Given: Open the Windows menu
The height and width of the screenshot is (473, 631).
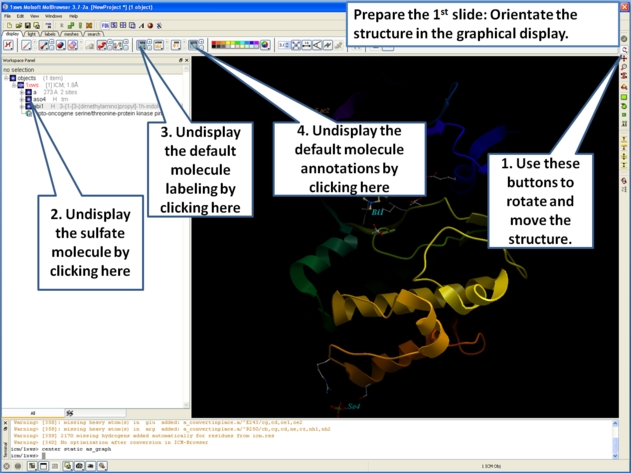Looking at the screenshot, I should (54, 16).
